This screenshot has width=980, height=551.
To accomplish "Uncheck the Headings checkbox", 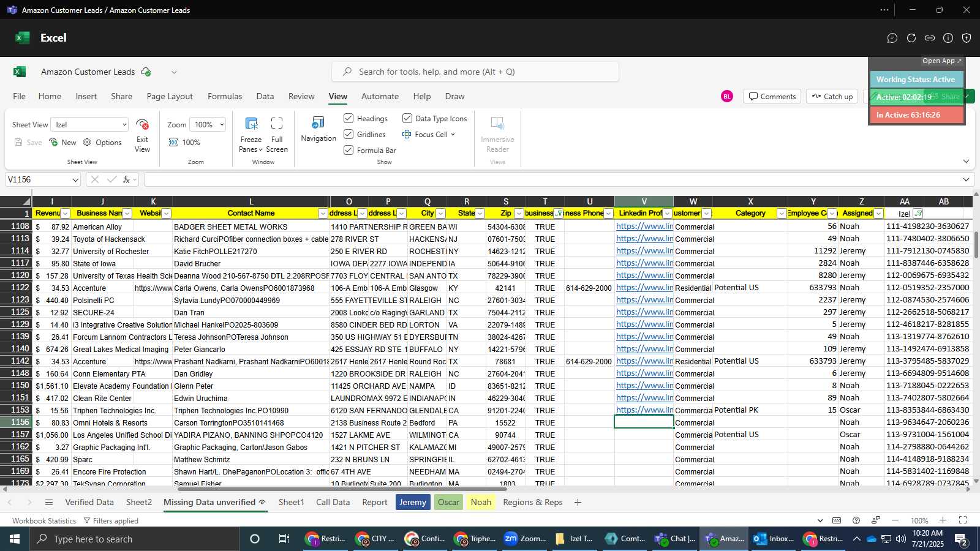I will pos(349,118).
